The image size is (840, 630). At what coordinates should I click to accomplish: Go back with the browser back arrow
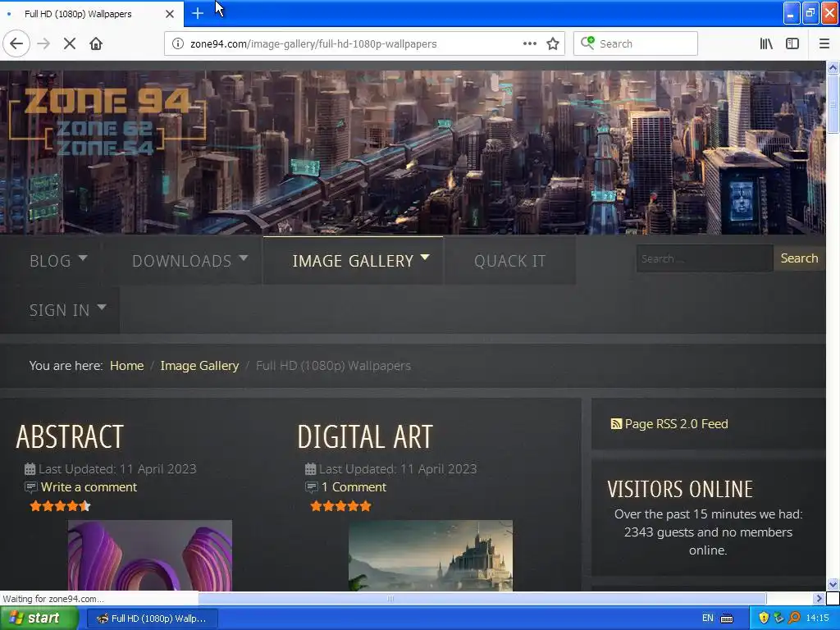click(x=16, y=43)
